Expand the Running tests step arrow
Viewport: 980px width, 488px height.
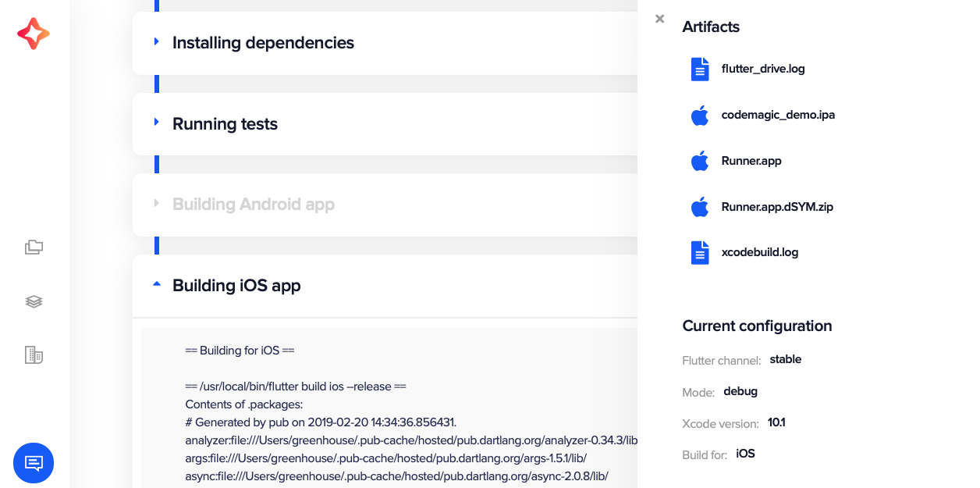click(157, 123)
